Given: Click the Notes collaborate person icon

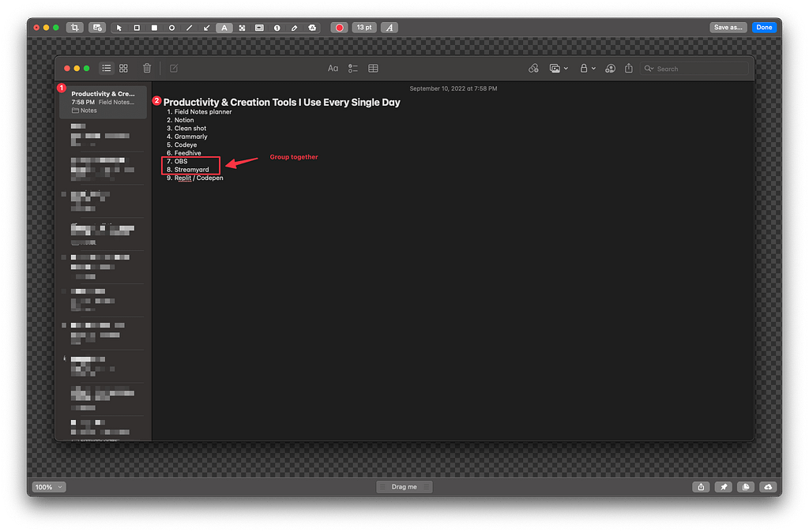Looking at the screenshot, I should coord(610,68).
